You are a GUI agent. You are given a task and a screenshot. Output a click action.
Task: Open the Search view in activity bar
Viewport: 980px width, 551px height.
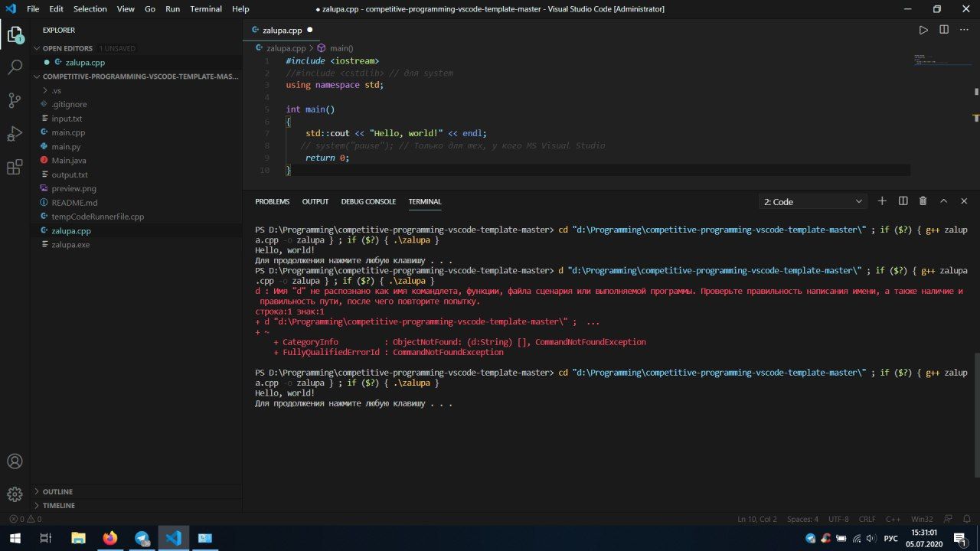coord(15,67)
